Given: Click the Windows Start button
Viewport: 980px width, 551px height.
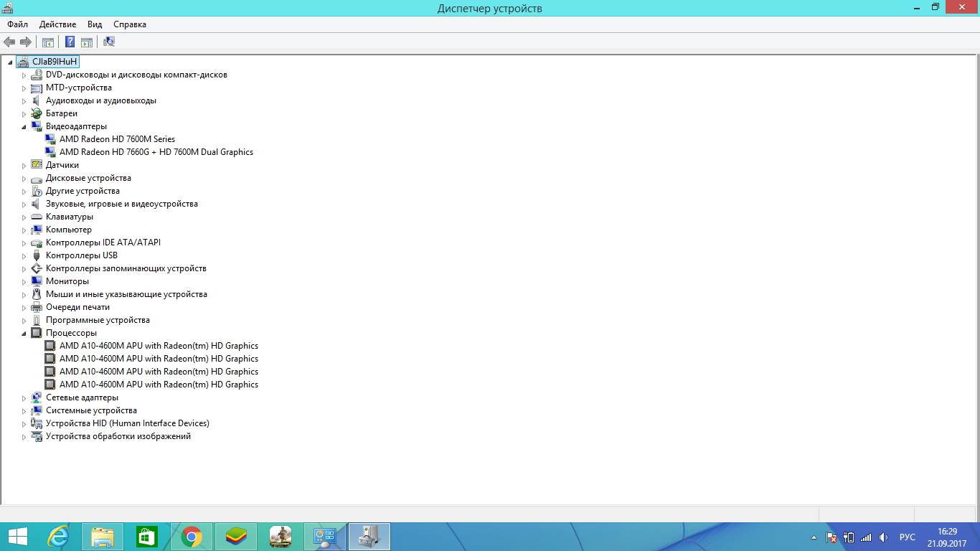Looking at the screenshot, I should (17, 537).
